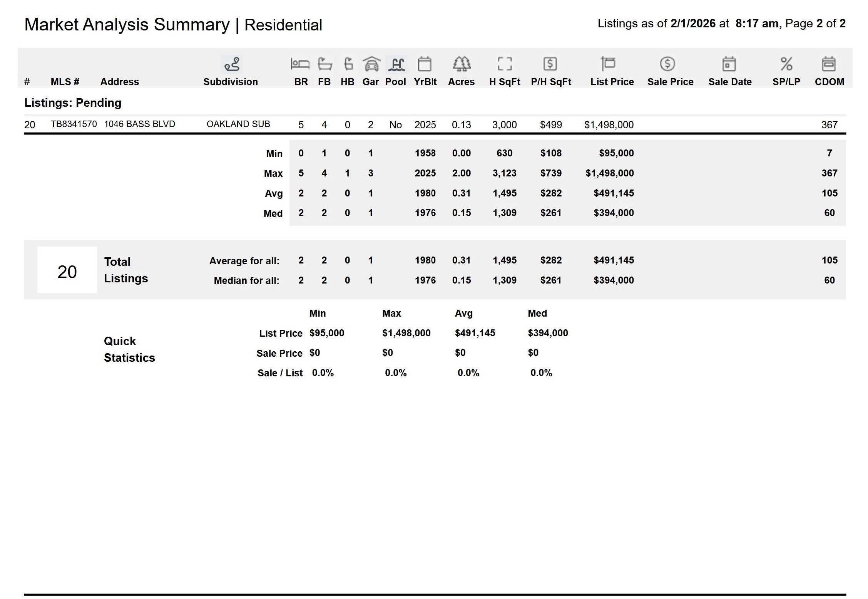Screen dimensions: 868x599
Task: Click the SP/LP percent icon
Action: [786, 64]
